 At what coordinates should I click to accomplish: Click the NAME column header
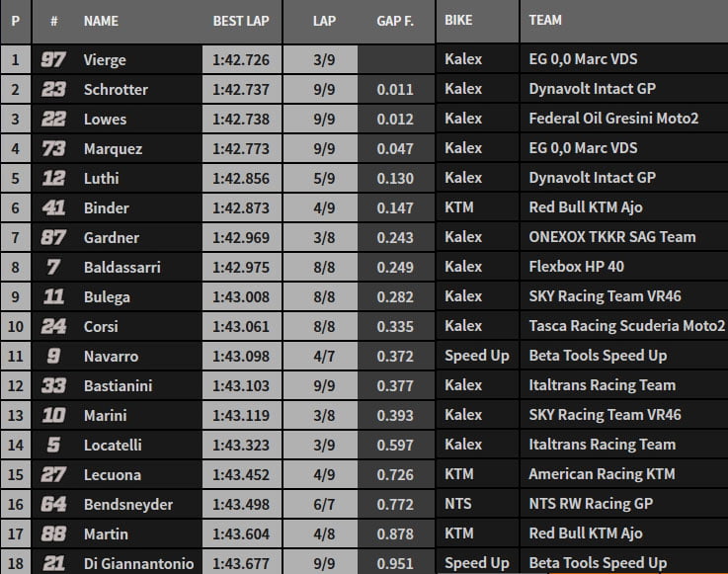101,20
